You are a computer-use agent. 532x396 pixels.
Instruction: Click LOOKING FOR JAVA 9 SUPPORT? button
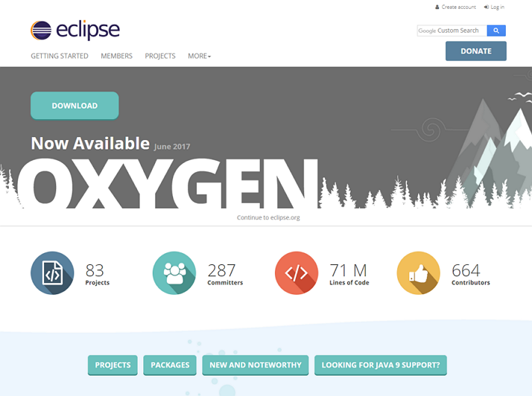click(381, 365)
